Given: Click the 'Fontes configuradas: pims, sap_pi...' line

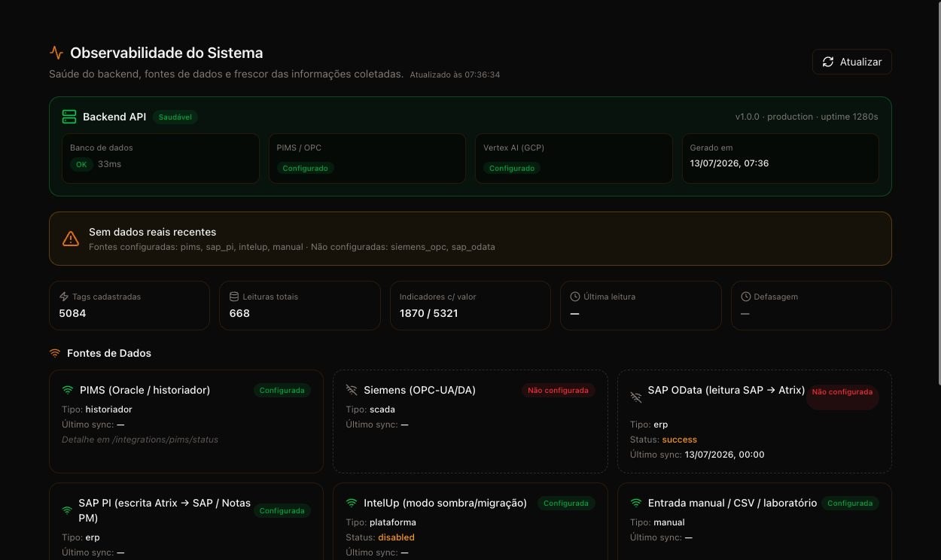Looking at the screenshot, I should [292, 247].
